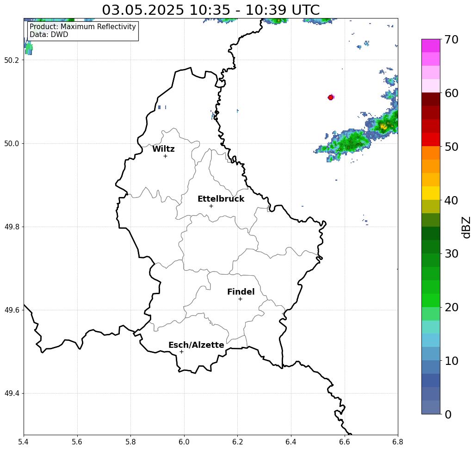Screen dimensions: 476x450
Task: Click the colorbar tick label 10
Action: pyautogui.click(x=451, y=361)
